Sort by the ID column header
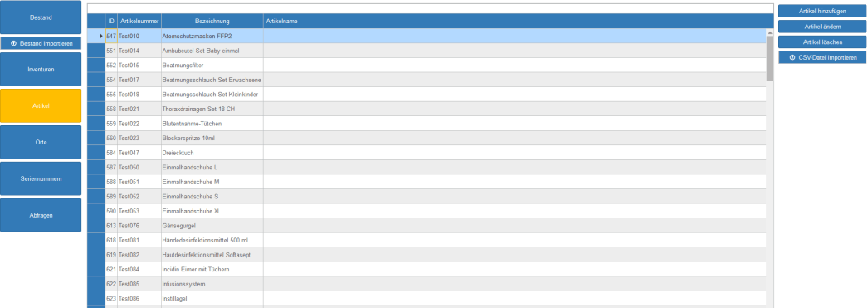This screenshot has width=868, height=308. click(x=111, y=21)
